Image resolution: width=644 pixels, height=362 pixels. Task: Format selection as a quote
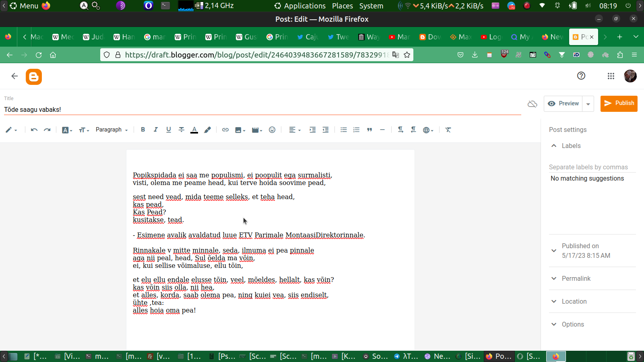click(x=369, y=130)
